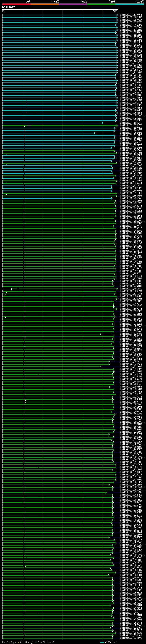Click the green ~80% identity legend segment

(101, 4)
